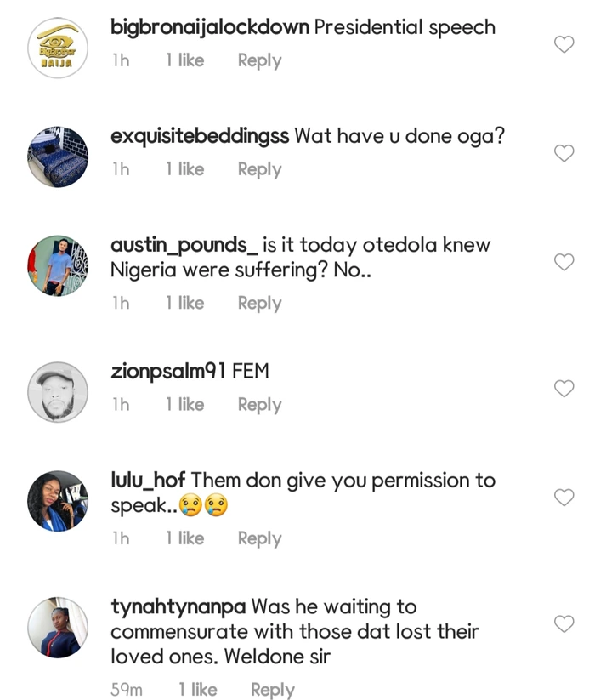Open bigbronaijalockdown profile picture

coord(58,48)
